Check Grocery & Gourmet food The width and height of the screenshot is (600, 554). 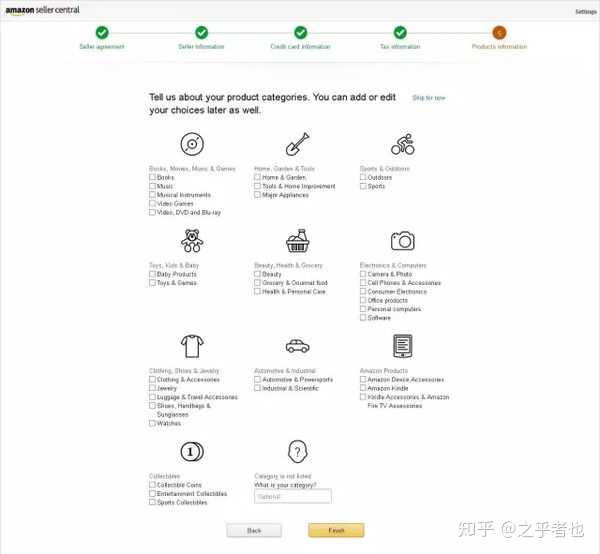tap(258, 283)
